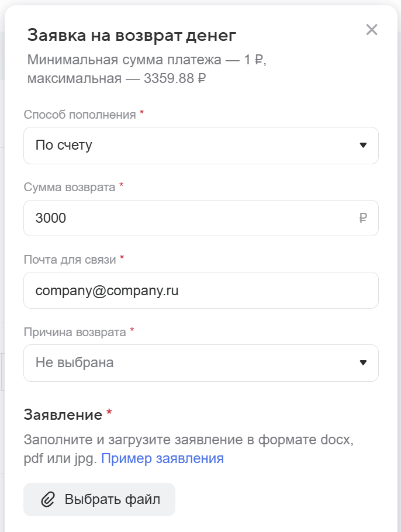Click the 'Способ пополнения' field label
The width and height of the screenshot is (401, 532).
click(79, 114)
